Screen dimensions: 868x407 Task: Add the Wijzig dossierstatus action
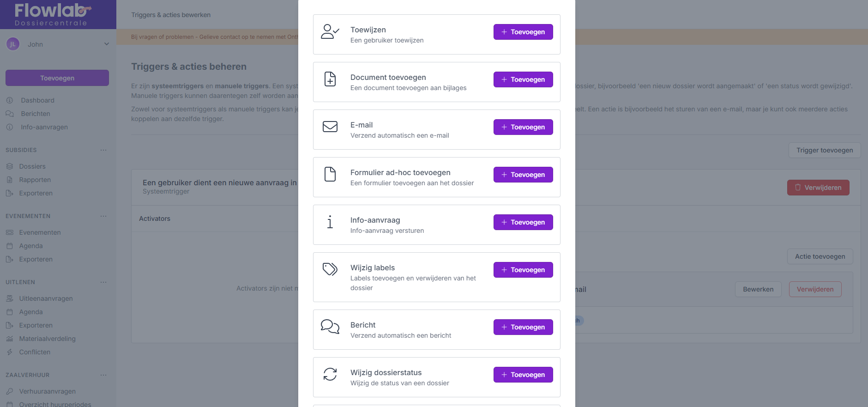tap(523, 375)
